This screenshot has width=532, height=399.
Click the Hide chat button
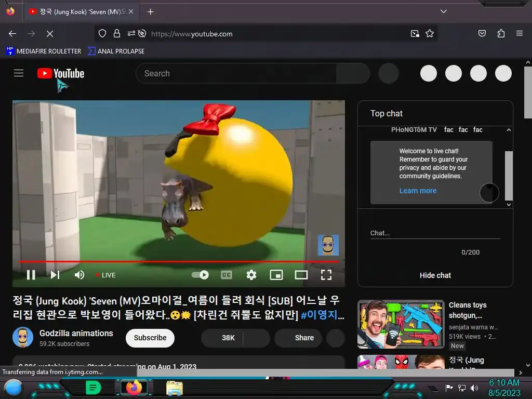[435, 275]
